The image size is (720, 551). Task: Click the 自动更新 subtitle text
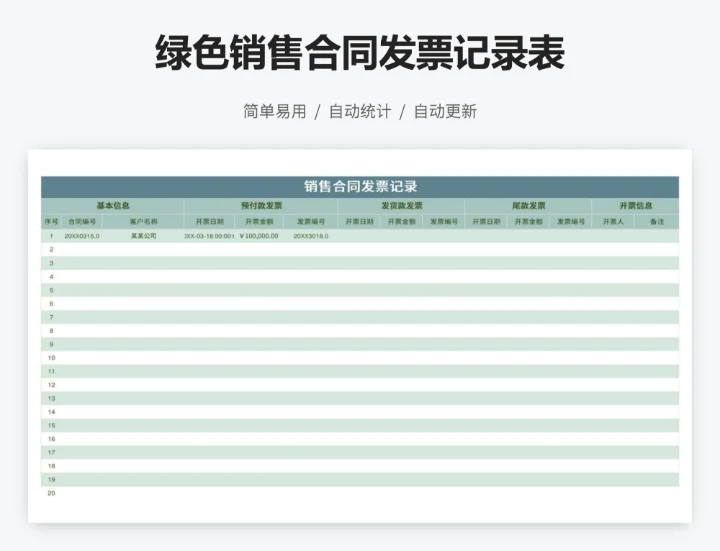coord(445,112)
